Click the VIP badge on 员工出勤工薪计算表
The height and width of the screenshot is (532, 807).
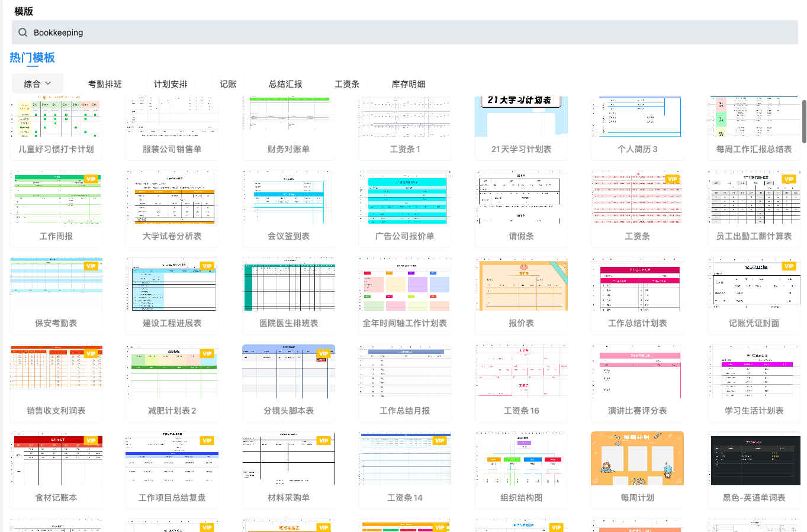pos(789,179)
